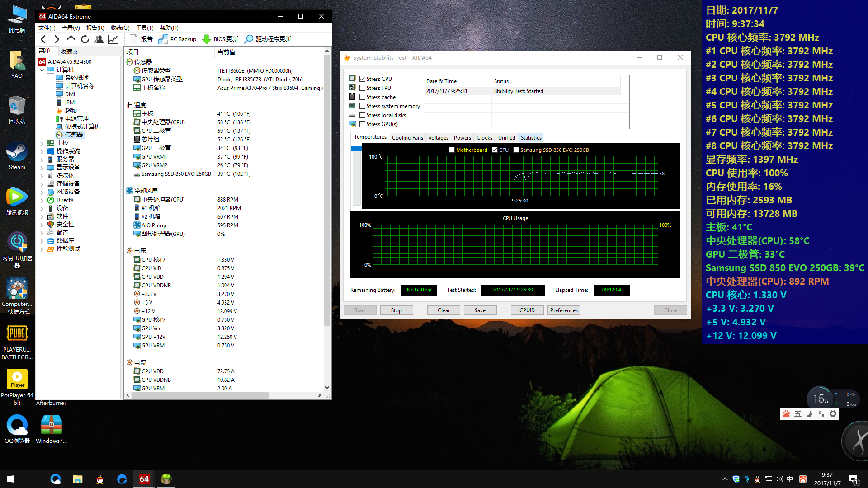Expand the 主板 tree node
The image size is (868, 488).
pos(42,143)
